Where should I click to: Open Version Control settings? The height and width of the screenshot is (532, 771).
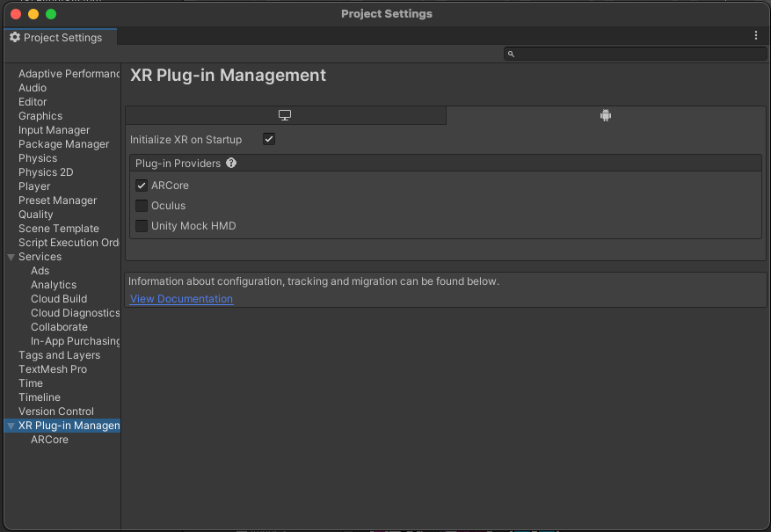pos(56,412)
